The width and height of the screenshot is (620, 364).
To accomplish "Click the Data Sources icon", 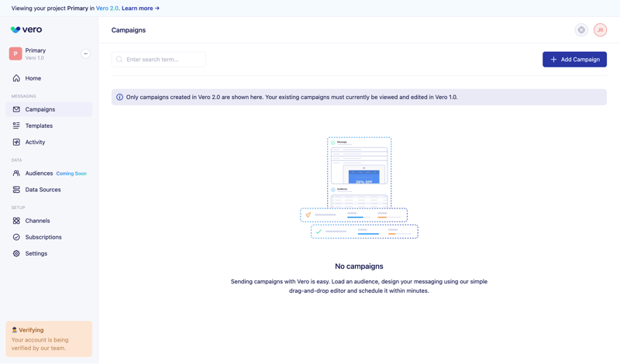I will pos(16,190).
